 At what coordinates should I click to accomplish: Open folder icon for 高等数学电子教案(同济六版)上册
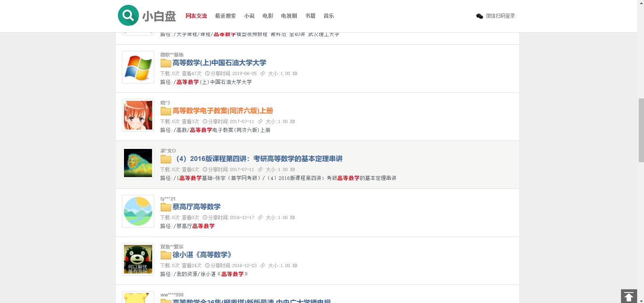coord(166,111)
